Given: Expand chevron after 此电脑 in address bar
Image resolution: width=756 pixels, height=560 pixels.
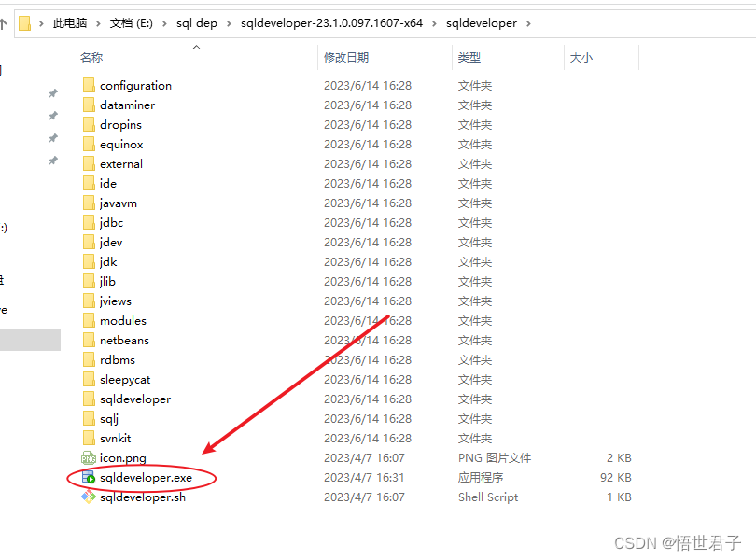Looking at the screenshot, I should [x=98, y=23].
